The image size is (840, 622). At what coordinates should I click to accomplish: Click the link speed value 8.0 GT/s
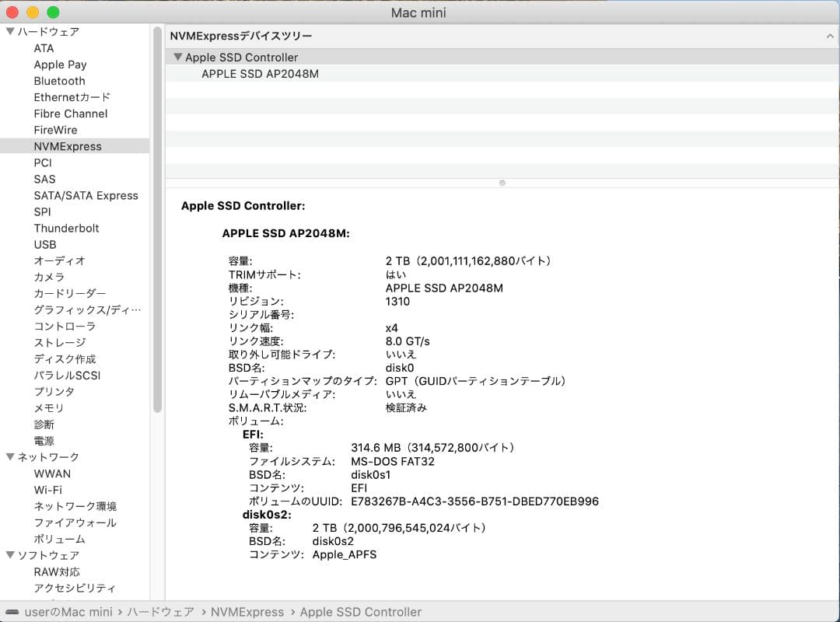coord(407,341)
